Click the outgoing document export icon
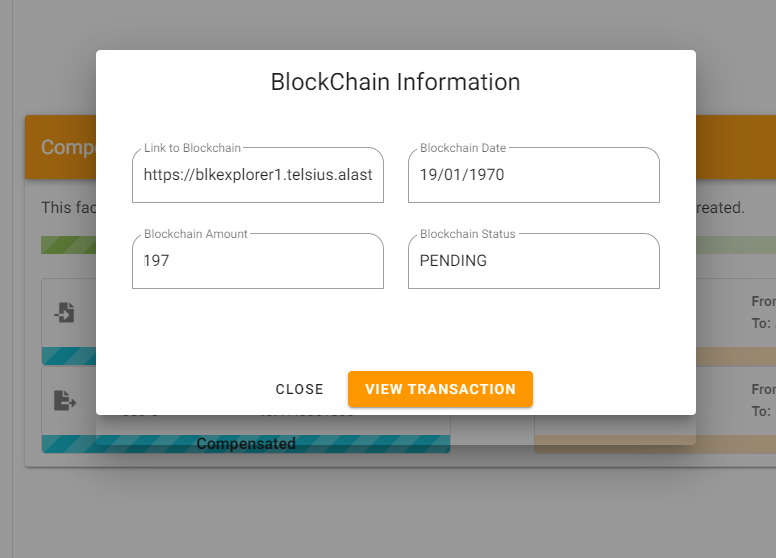The height and width of the screenshot is (558, 776). pyautogui.click(x=65, y=400)
